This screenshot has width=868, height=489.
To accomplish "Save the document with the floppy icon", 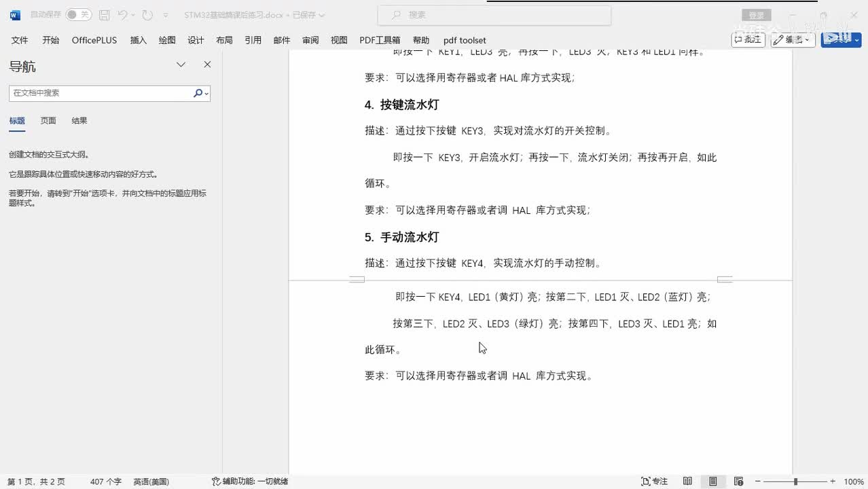I will (104, 15).
